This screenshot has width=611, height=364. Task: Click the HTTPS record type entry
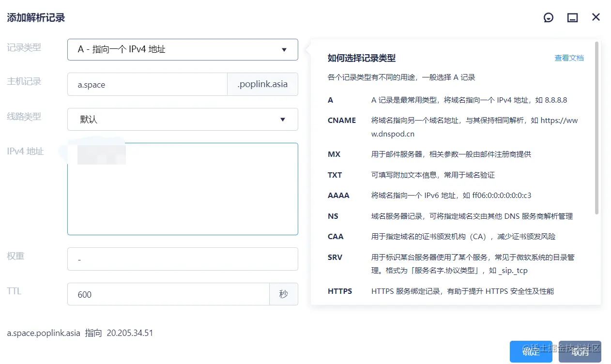[x=340, y=291]
